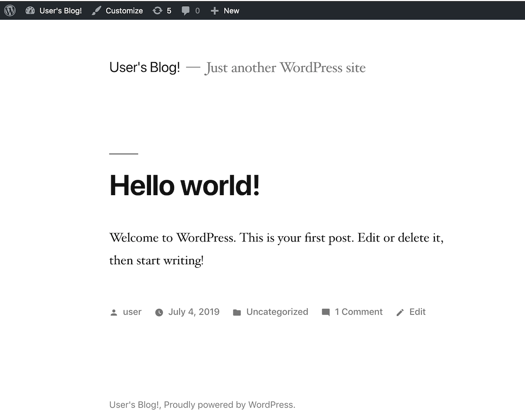Click the tagline Just another WordPress site

pyautogui.click(x=285, y=68)
